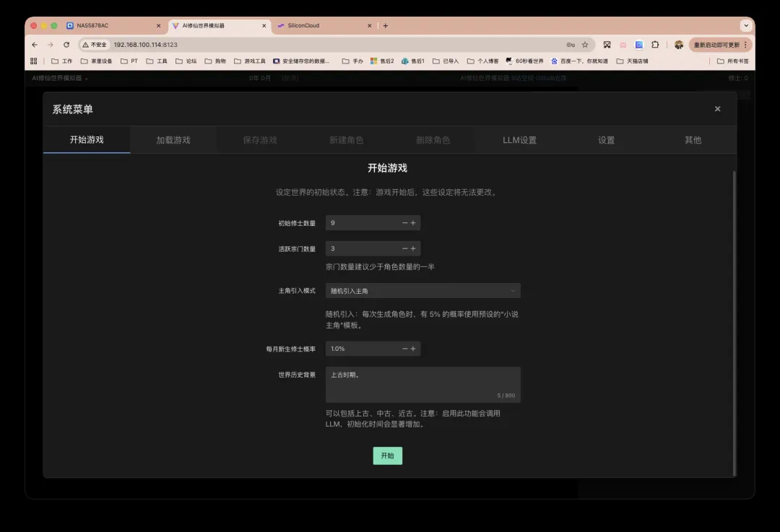Click the 重新启动即可更新 button
The image size is (780, 532).
pyautogui.click(x=716, y=45)
